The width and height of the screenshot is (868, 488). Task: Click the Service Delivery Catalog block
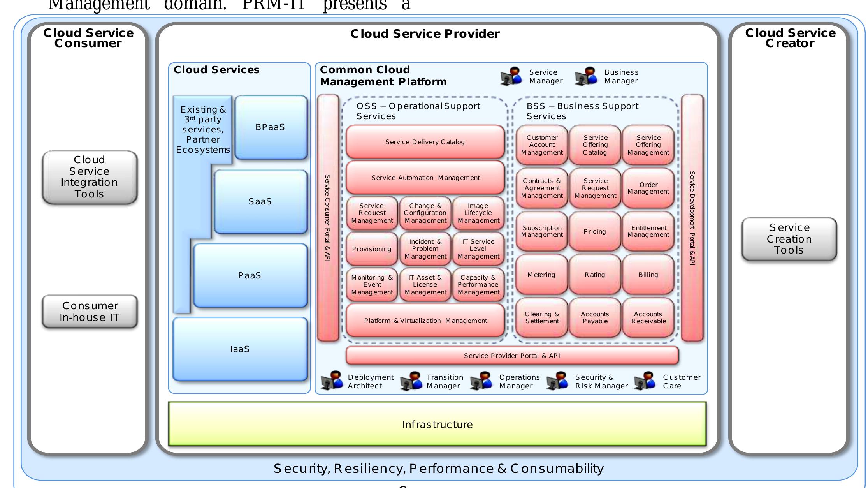tap(425, 141)
